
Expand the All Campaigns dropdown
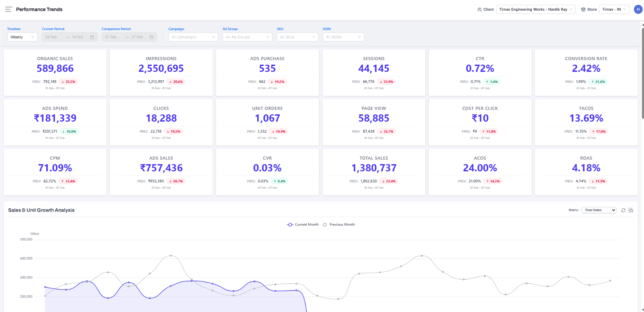point(193,37)
